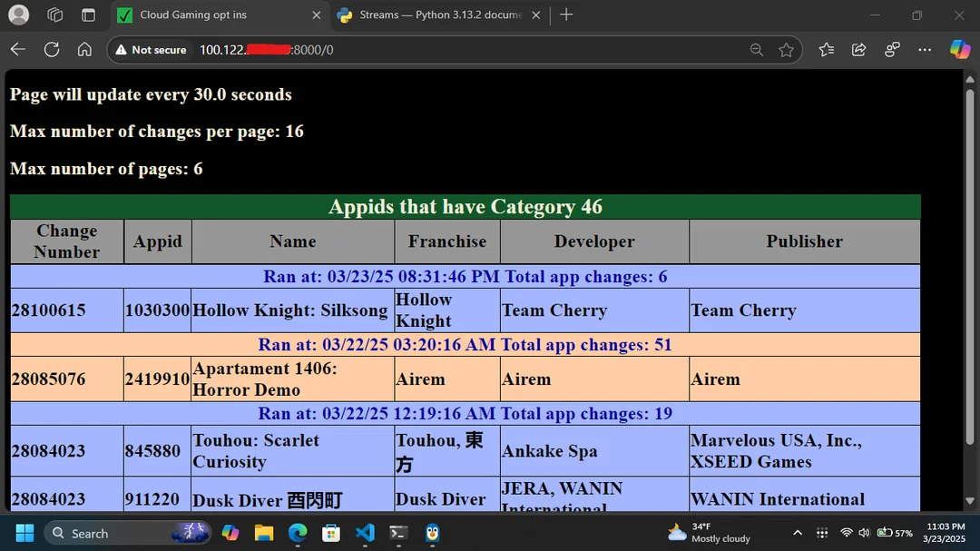Open the Edge profile avatar
Viewport: 980px width, 551px height.
click(18, 15)
